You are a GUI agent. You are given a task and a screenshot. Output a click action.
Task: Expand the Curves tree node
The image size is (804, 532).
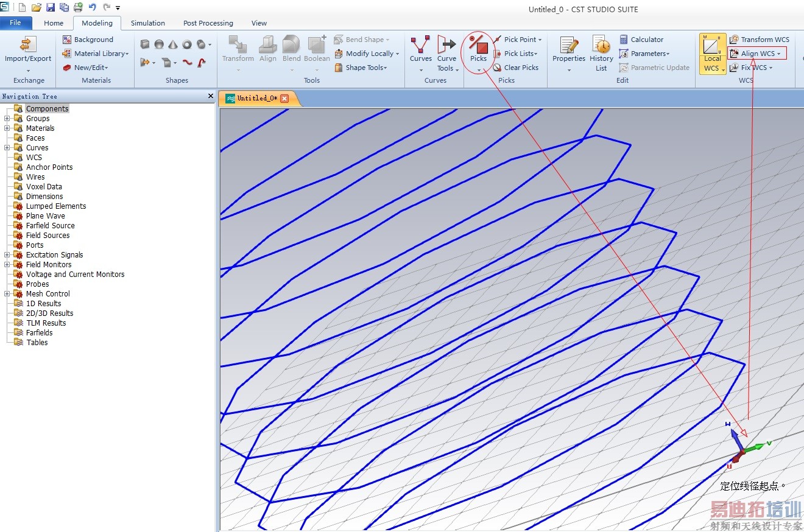[x=7, y=148]
